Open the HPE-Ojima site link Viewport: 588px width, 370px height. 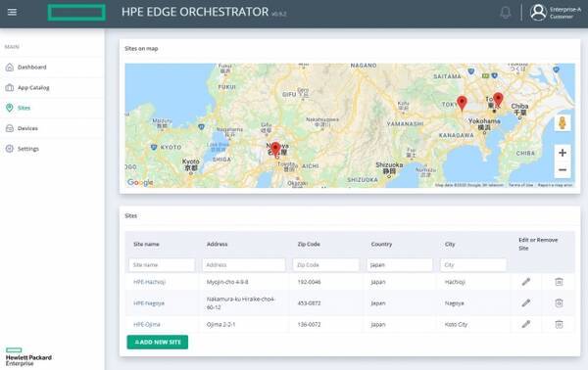[x=147, y=324]
